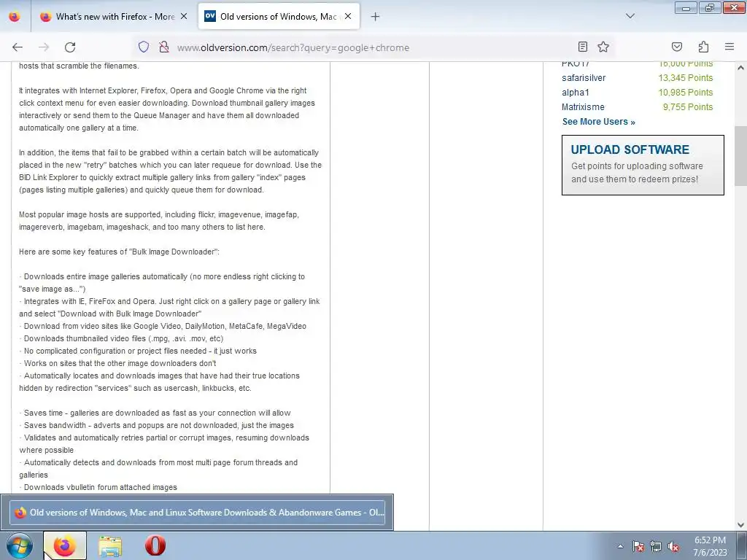Click line "Works on sites that the other"

point(118,363)
